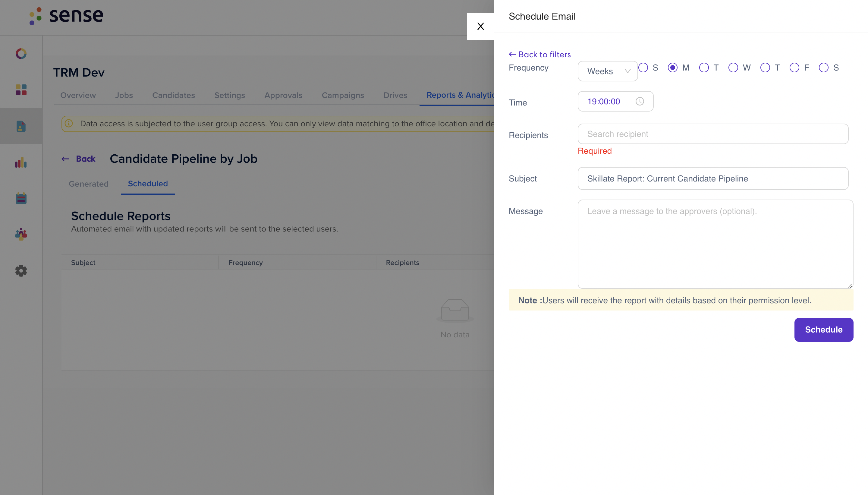Select the document profile icon in sidebar
Viewport: 868px width, 495px height.
click(x=21, y=126)
